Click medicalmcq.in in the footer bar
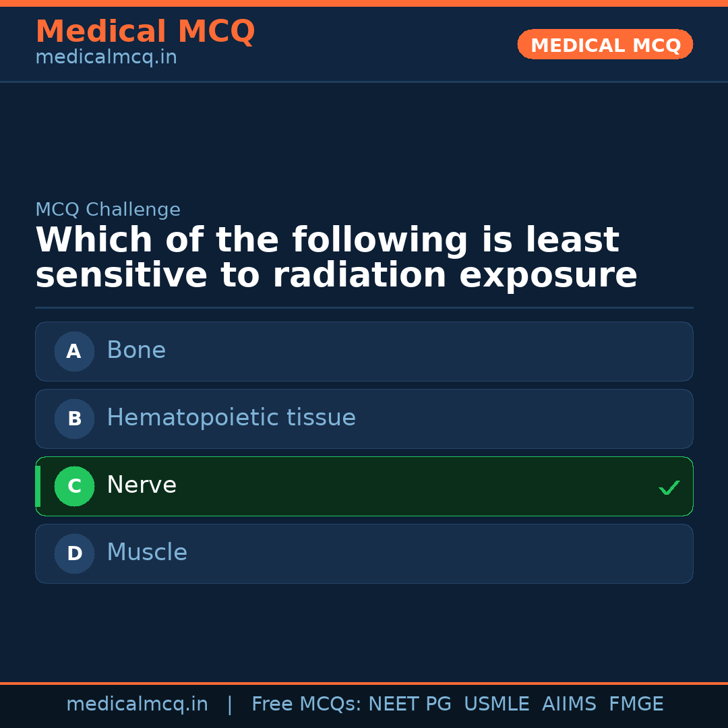Screen dimensions: 728x728 137,704
